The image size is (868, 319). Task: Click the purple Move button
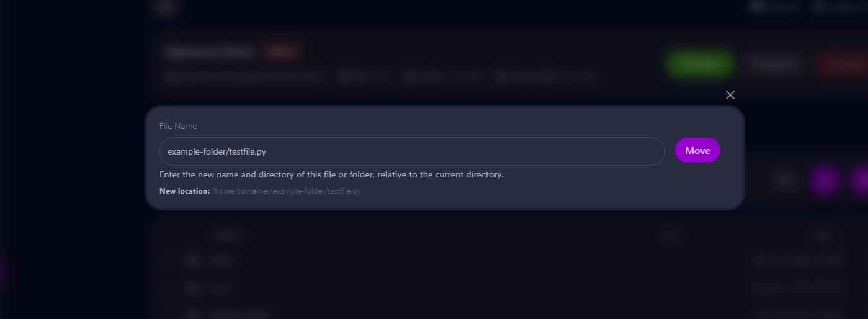tap(697, 151)
